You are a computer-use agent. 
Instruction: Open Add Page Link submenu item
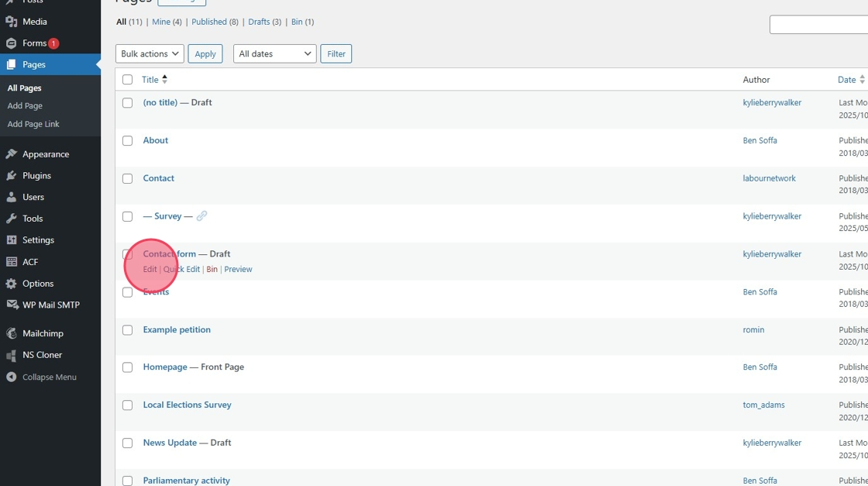[33, 124]
